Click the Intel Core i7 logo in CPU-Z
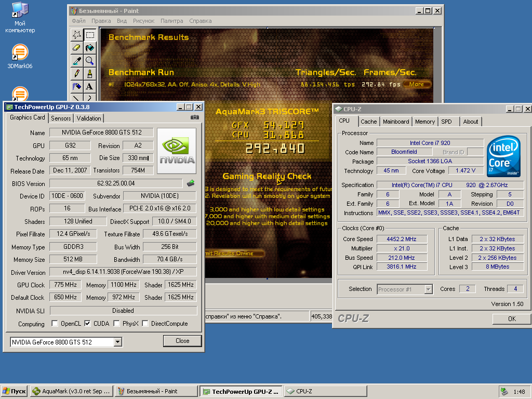This screenshot has width=532, height=399. point(503,156)
